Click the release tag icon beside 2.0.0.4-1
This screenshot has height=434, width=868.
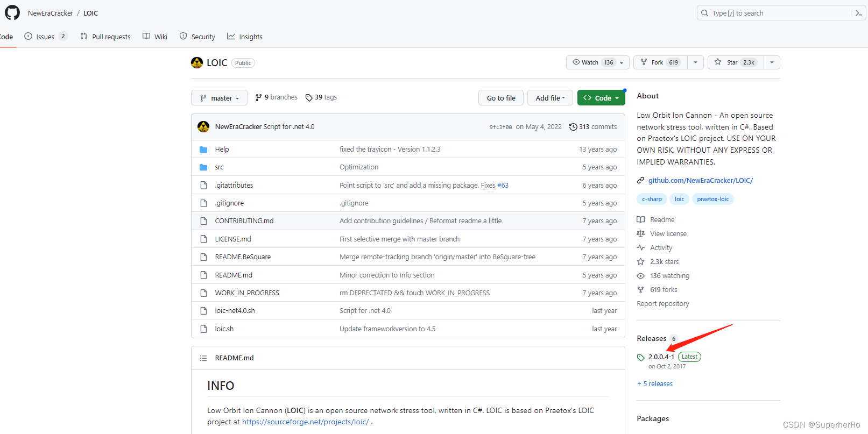point(640,358)
